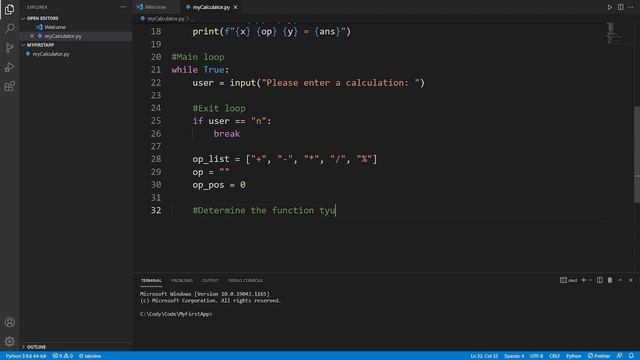Click the '#Main loop' comment
Image resolution: width=640 pixels, height=360 pixels.
[x=198, y=57]
